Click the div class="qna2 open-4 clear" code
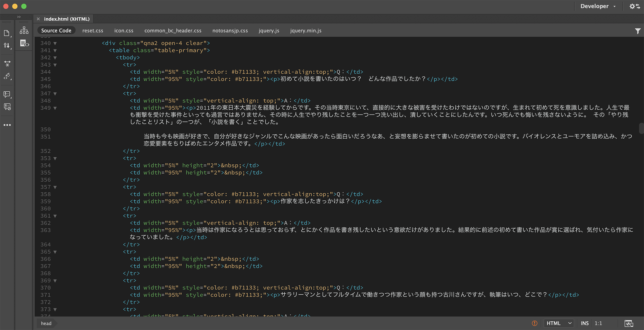The width and height of the screenshot is (644, 330). pos(156,43)
